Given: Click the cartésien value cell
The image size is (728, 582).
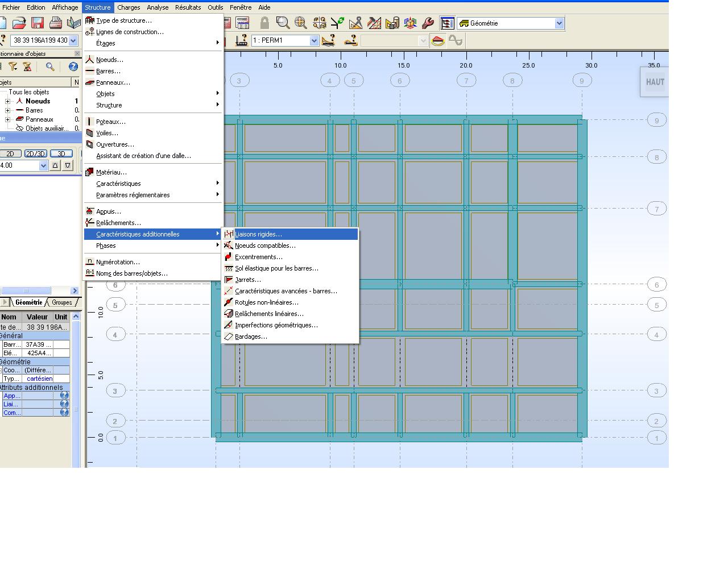Looking at the screenshot, I should [x=38, y=379].
